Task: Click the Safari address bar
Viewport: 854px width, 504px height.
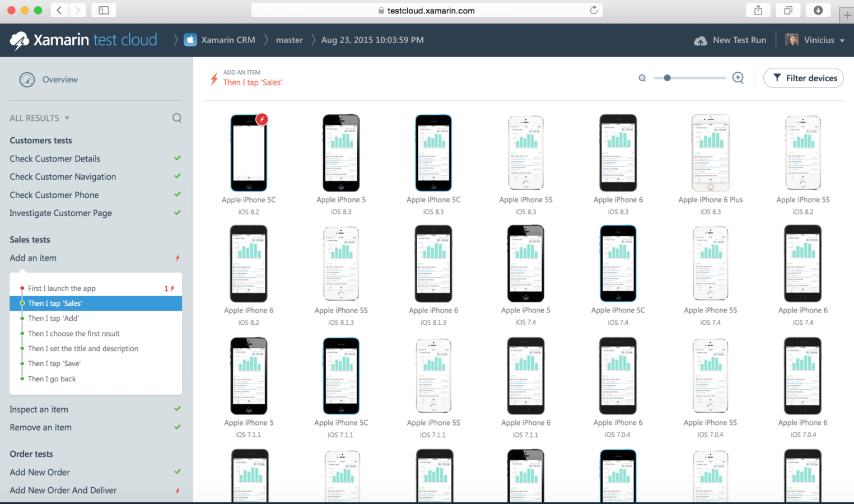Action: [x=427, y=10]
